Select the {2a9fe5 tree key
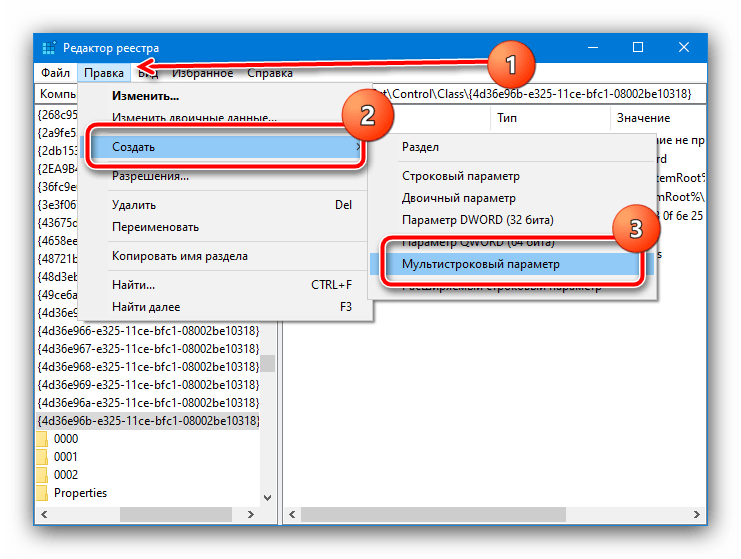 pos(57,133)
